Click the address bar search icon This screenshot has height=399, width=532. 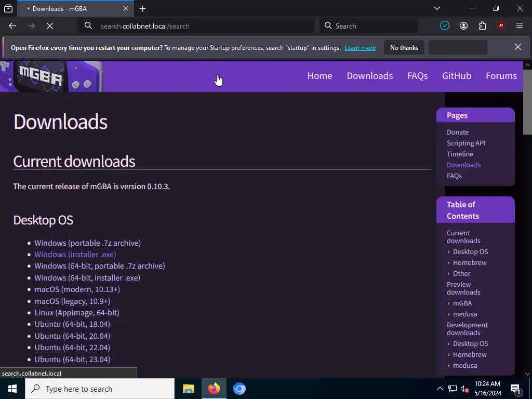coord(88,26)
